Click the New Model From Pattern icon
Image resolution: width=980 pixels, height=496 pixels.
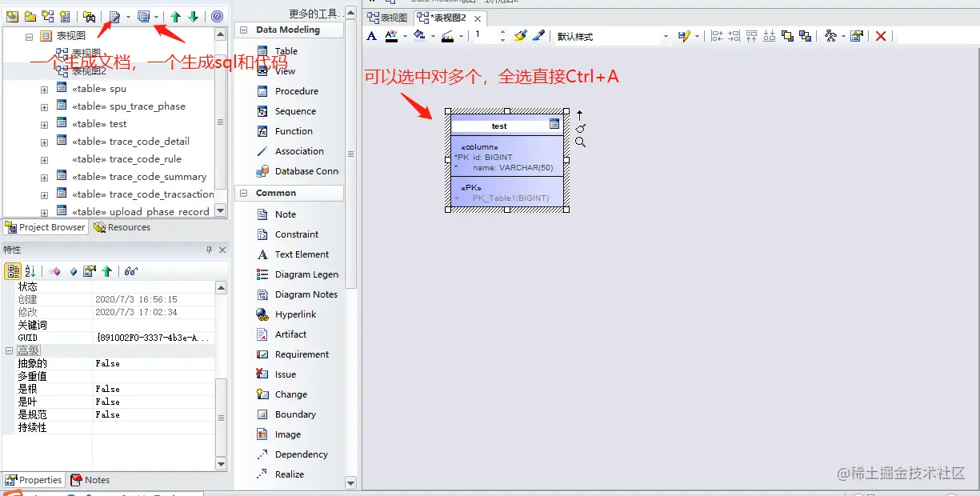pos(12,16)
